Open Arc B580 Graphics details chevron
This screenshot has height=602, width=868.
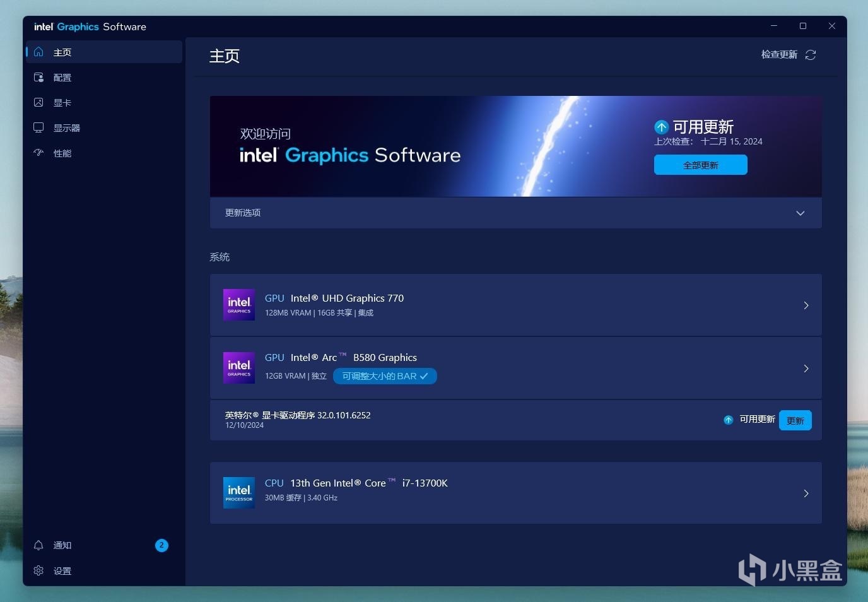point(806,369)
